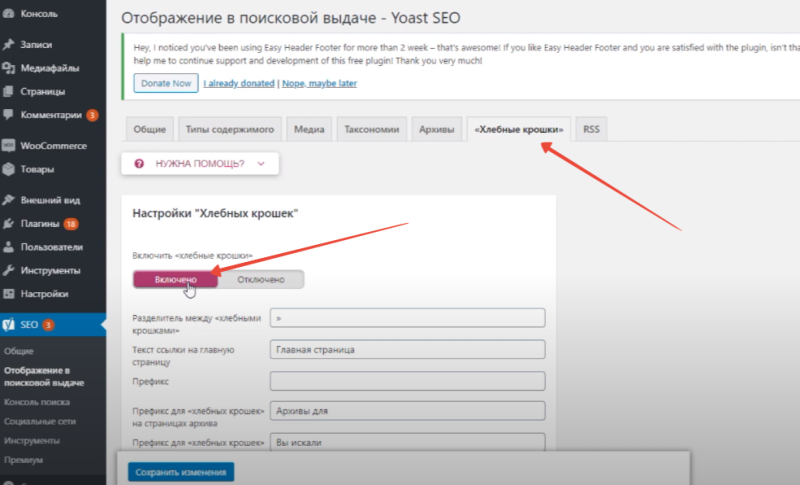This screenshot has height=485, width=800.
Task: Click the Yoast SEO logo icon
Action: tap(8, 324)
